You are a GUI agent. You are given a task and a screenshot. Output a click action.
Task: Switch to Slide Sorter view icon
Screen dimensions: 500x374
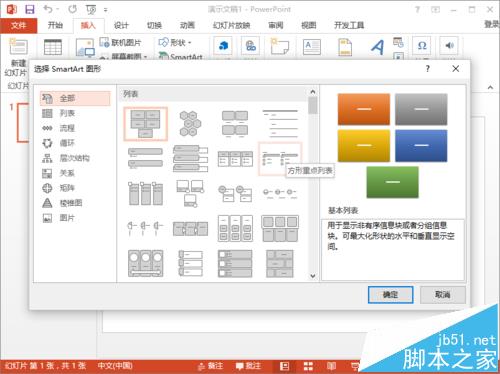(308, 366)
